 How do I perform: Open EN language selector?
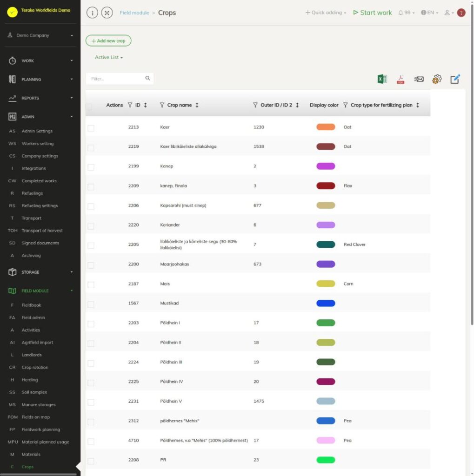point(429,13)
